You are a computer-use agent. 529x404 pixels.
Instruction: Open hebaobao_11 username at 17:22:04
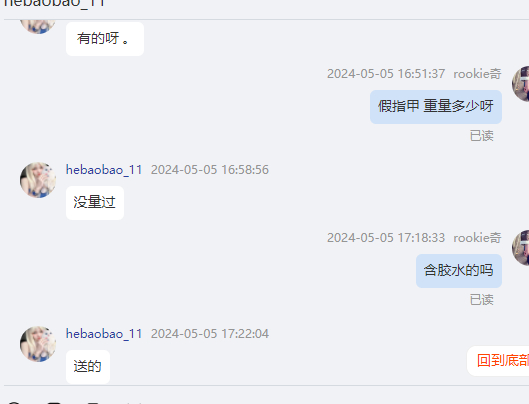(104, 334)
